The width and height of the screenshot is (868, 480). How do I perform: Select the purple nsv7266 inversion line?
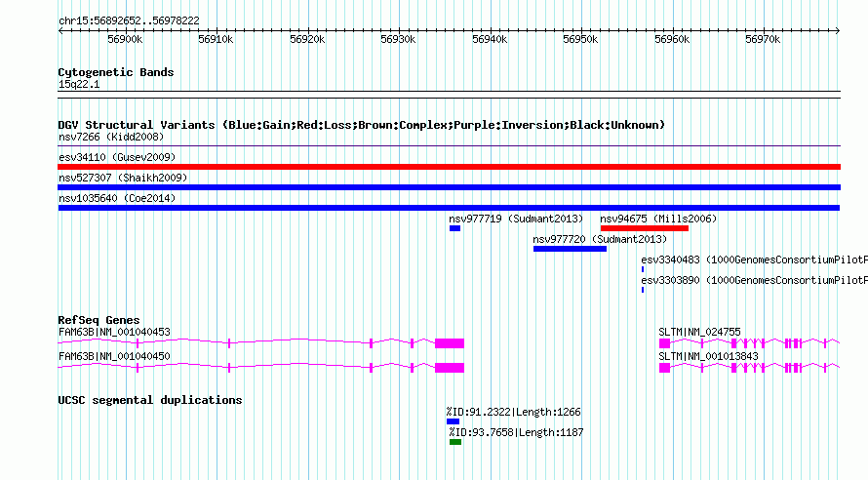pos(449,146)
